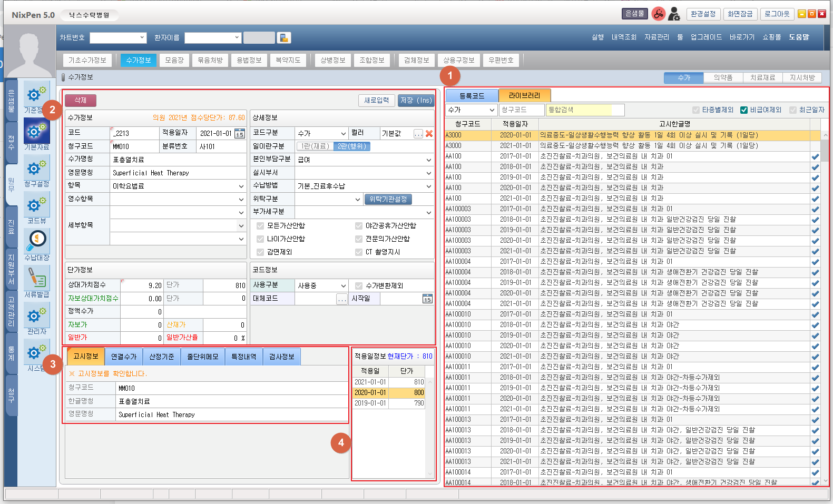Click the patient search icon next to 환자이름
Image resolution: width=833 pixels, height=504 pixels.
pos(284,37)
